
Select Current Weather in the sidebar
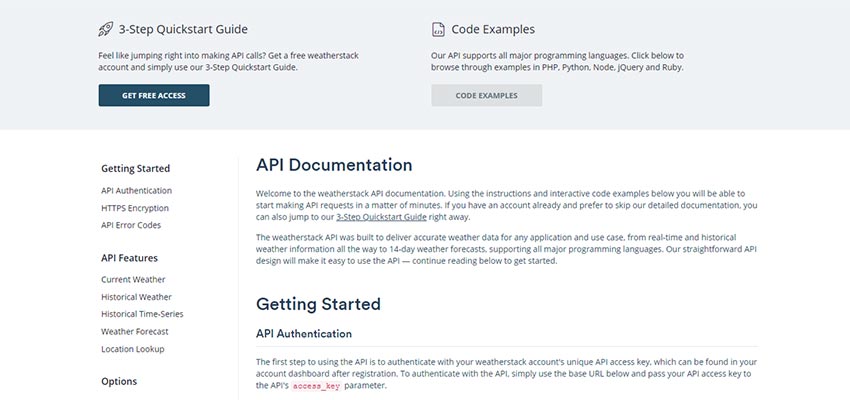coord(133,280)
